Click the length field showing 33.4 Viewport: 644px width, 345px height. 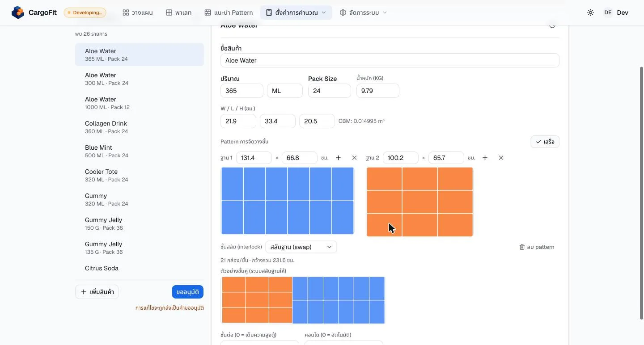pyautogui.click(x=277, y=121)
